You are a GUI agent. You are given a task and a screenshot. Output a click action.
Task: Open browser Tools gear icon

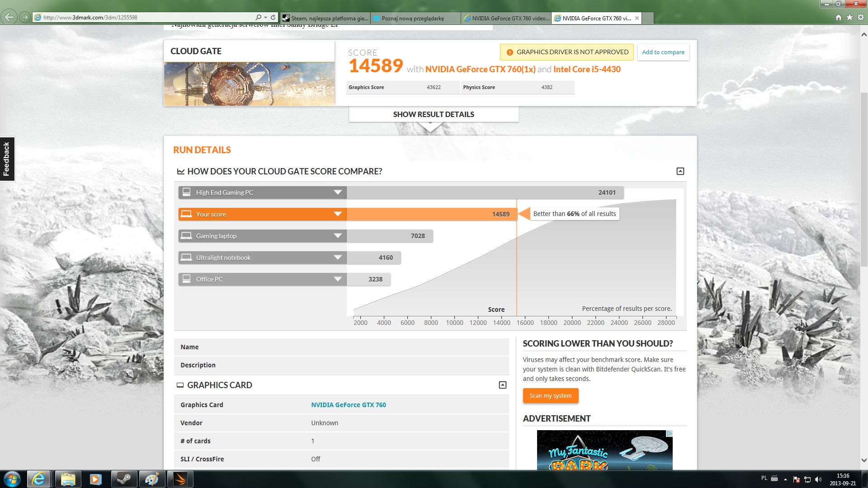[860, 17]
